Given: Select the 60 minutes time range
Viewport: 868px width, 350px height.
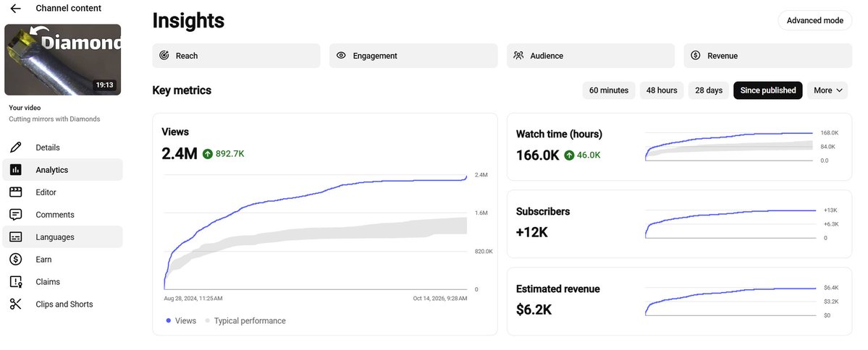Looking at the screenshot, I should click(x=609, y=90).
